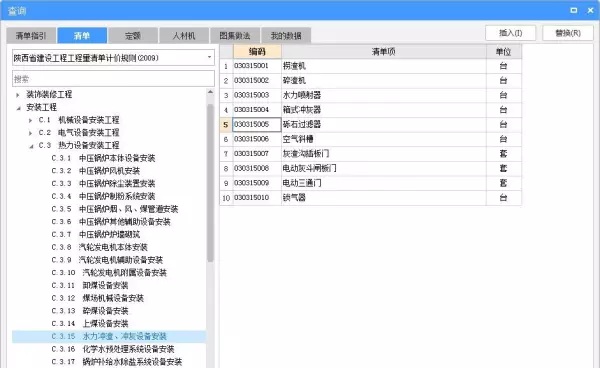
Task: Select the 清单 tab
Action: pos(82,36)
